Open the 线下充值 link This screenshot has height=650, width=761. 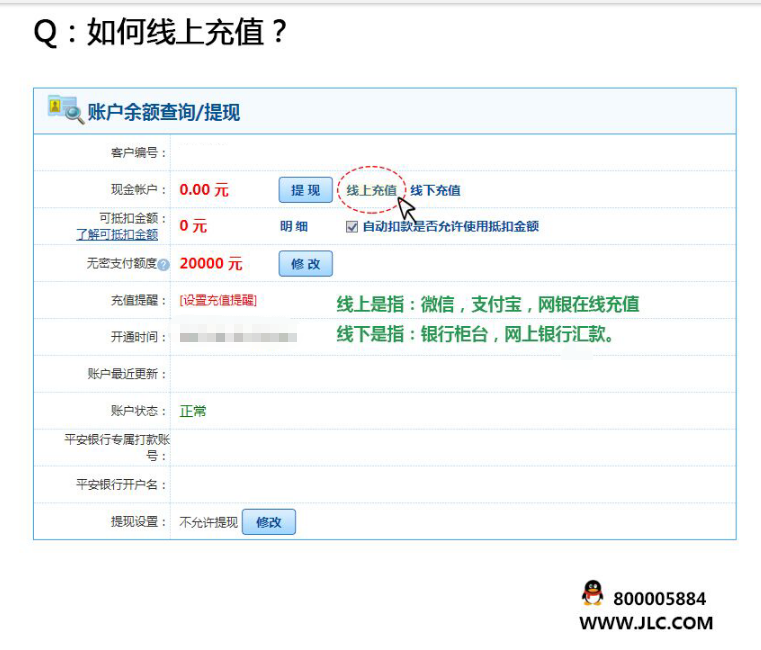(x=435, y=190)
